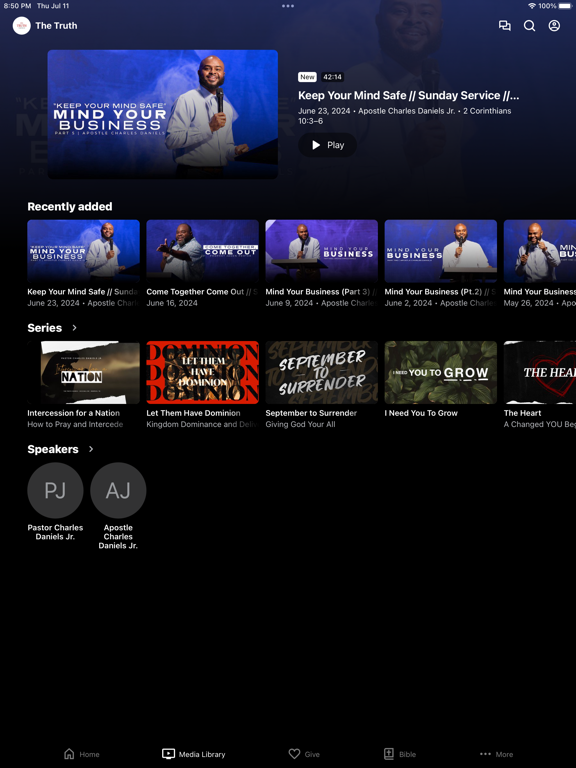
Task: Play the featured Keep Your Mind Safe sermon
Action: [x=328, y=145]
